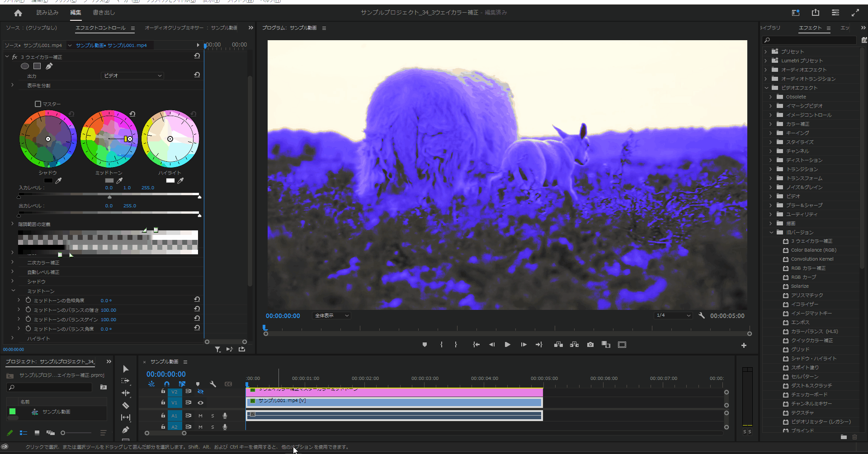Click the 入力レベル midpoint gray slider handle
Screen dimensions: 868x454
tap(109, 197)
